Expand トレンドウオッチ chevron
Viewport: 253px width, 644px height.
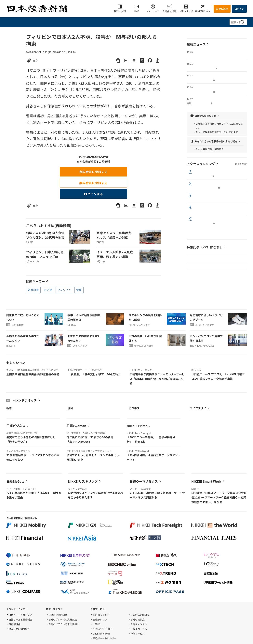(x=39, y=400)
